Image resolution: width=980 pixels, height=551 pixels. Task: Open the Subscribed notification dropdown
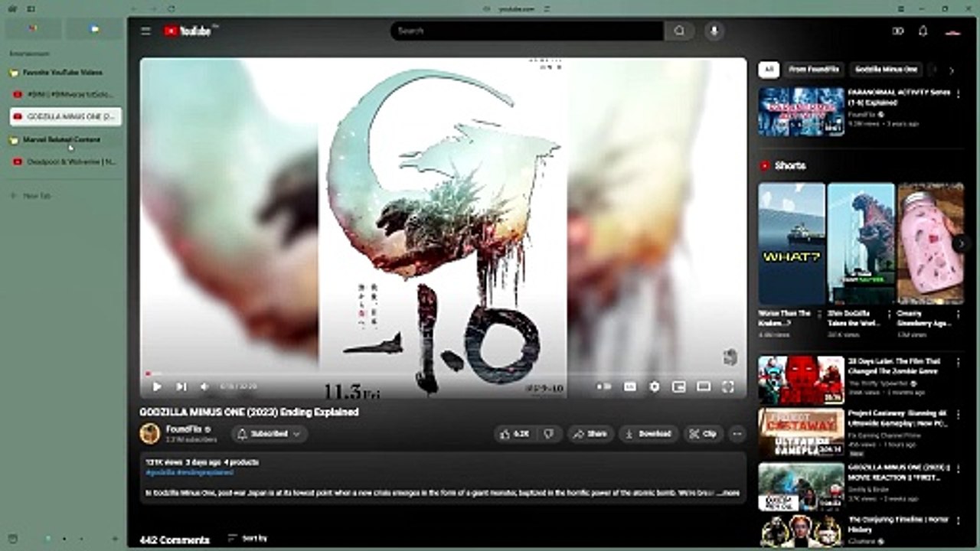[x=269, y=434]
